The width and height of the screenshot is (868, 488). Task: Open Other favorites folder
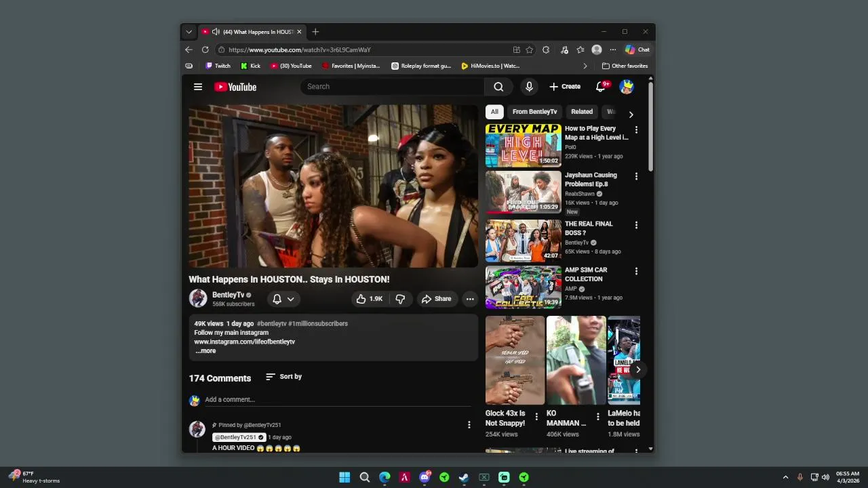click(625, 66)
